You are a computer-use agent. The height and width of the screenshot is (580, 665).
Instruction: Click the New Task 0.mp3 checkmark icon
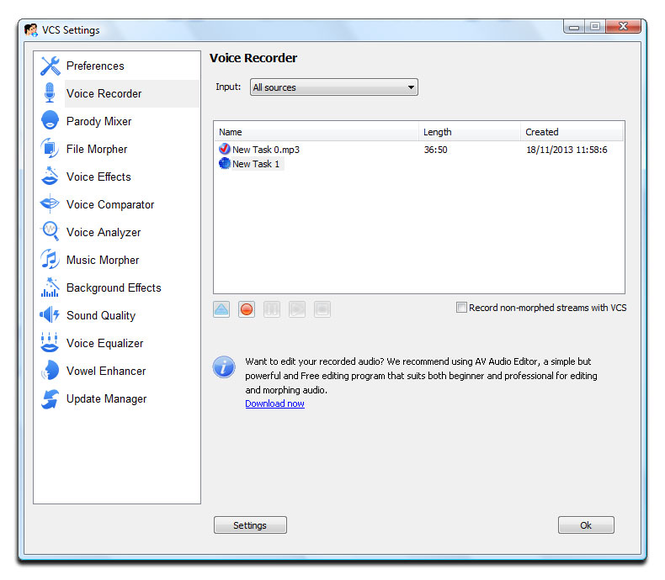224,149
